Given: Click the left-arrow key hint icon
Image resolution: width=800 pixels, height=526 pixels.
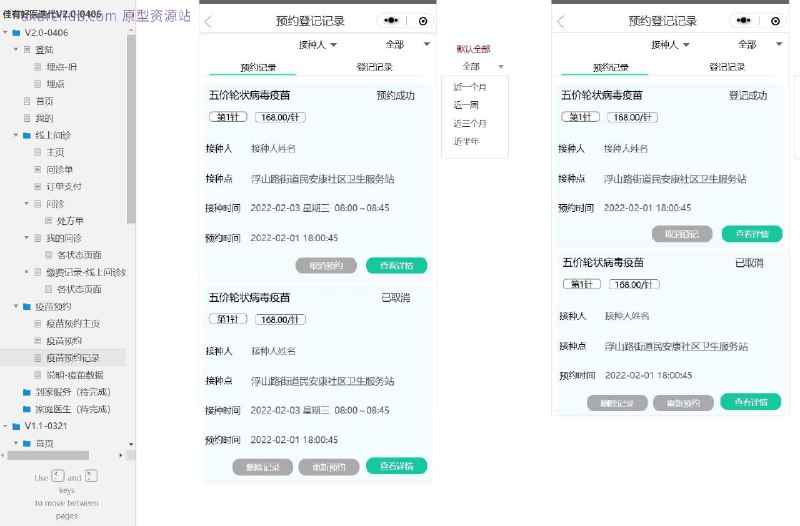Looking at the screenshot, I should [x=58, y=476].
